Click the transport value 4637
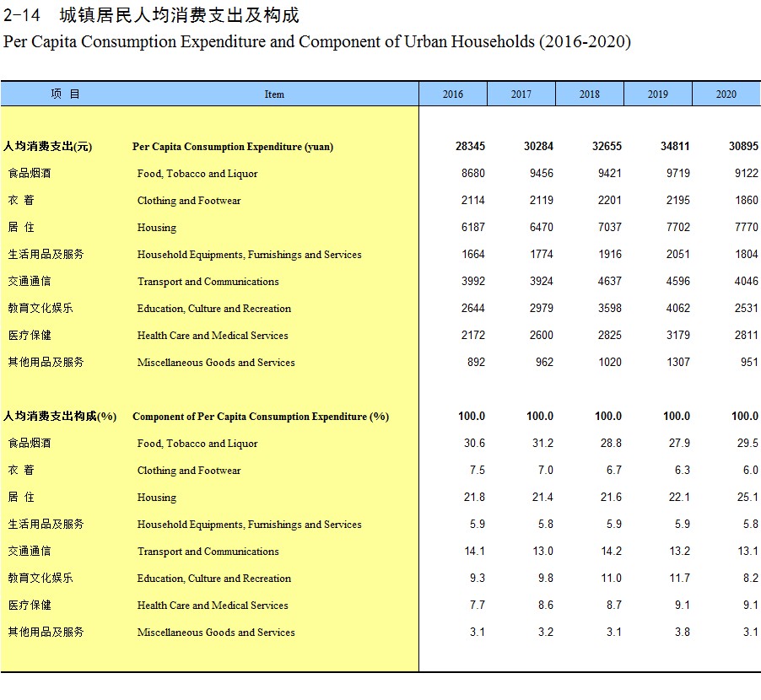This screenshot has width=761, height=700. click(610, 282)
